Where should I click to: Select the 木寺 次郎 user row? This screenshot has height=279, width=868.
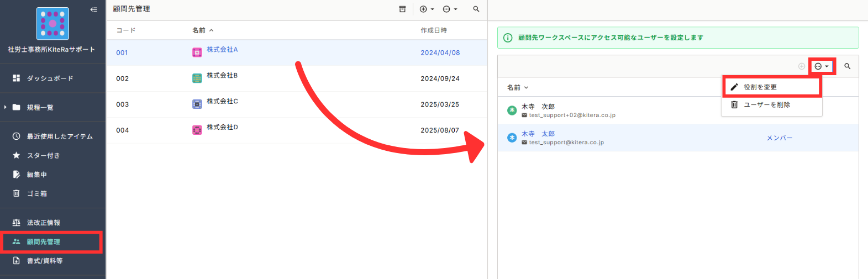coord(608,110)
